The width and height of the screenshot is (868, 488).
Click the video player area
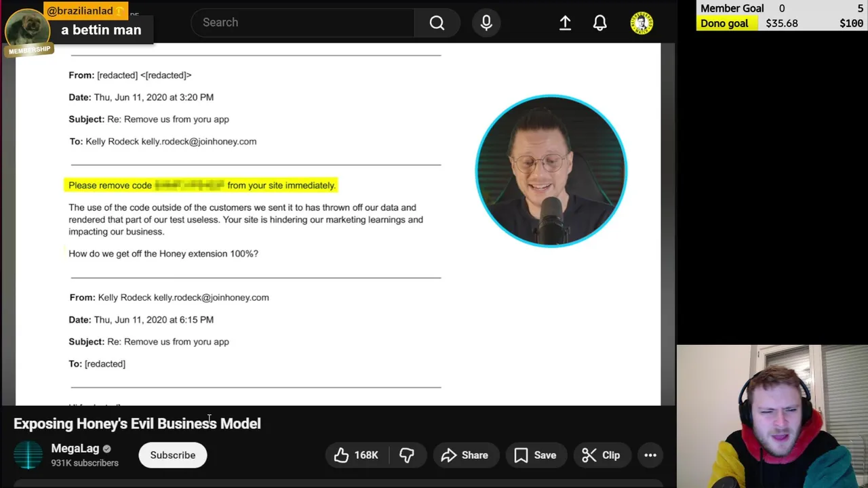click(x=338, y=224)
